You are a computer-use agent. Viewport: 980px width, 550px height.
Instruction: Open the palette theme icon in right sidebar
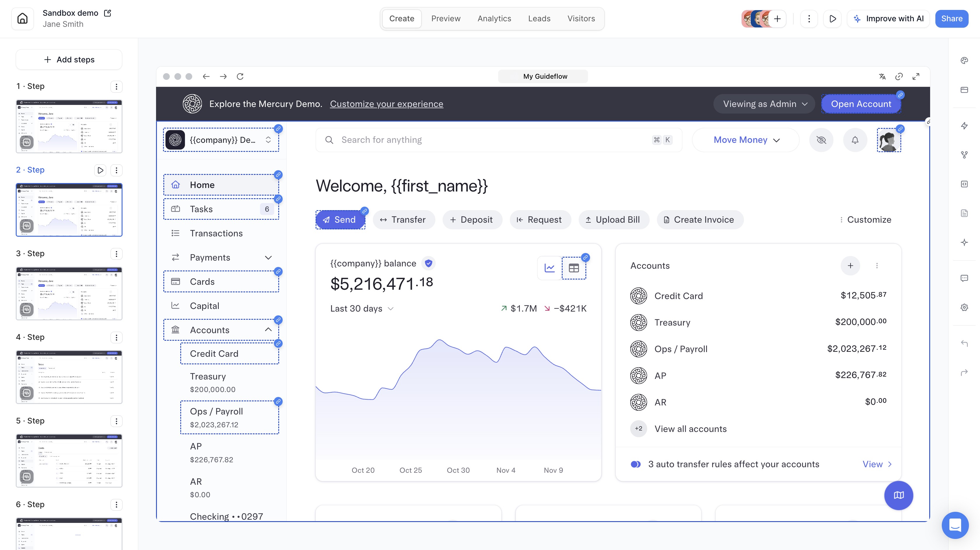tap(964, 60)
